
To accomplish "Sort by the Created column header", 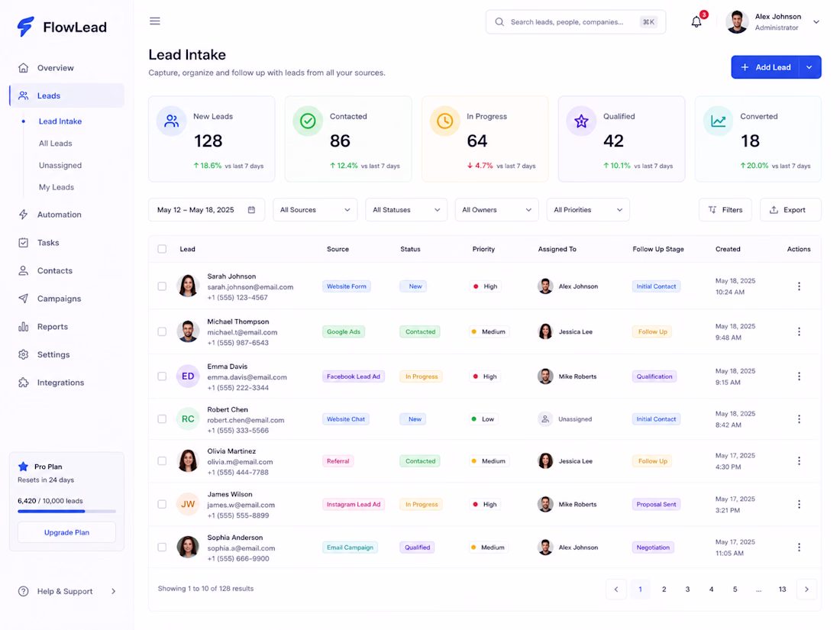I will (x=728, y=249).
